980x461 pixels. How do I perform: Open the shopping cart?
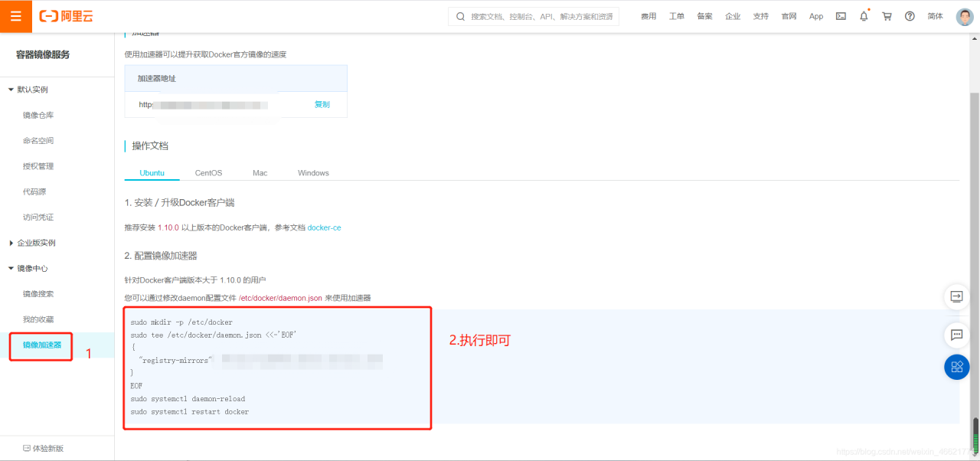[887, 15]
